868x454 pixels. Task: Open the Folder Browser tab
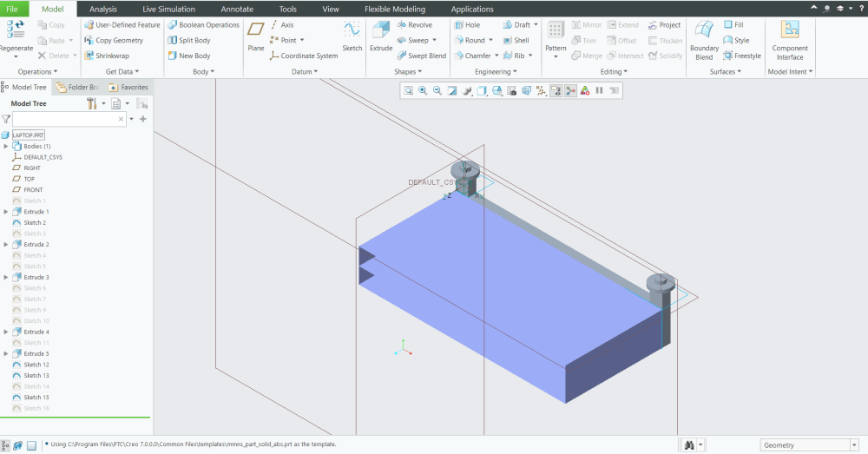(x=78, y=87)
